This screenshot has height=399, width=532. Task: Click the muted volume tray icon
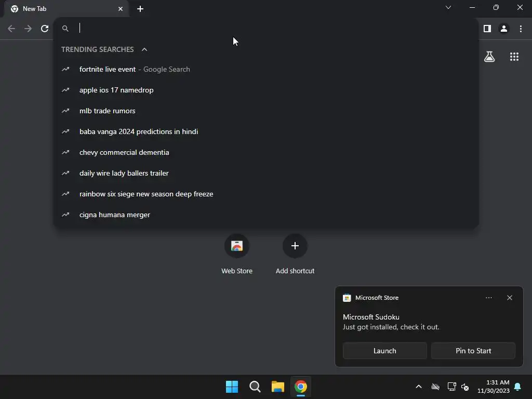(465, 387)
